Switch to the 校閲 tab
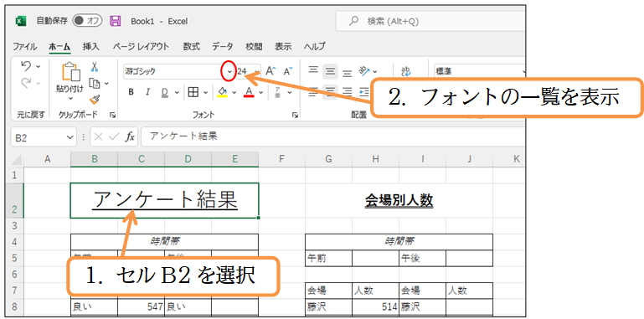The height and width of the screenshot is (319, 644). 254,46
